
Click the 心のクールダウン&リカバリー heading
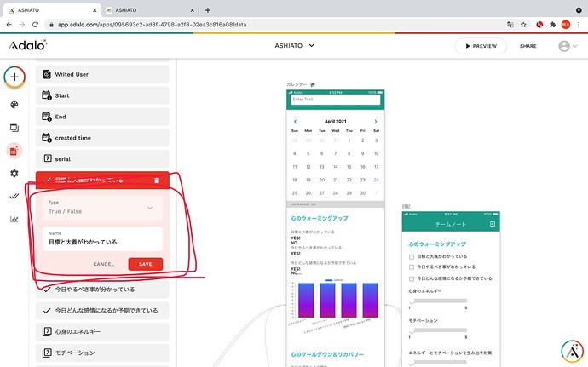(327, 354)
